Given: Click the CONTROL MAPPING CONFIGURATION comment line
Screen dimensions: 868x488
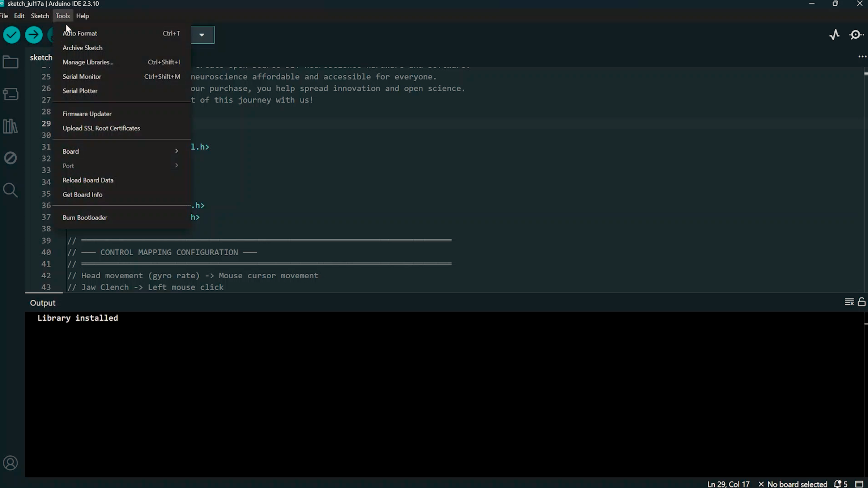Looking at the screenshot, I should coord(162,252).
